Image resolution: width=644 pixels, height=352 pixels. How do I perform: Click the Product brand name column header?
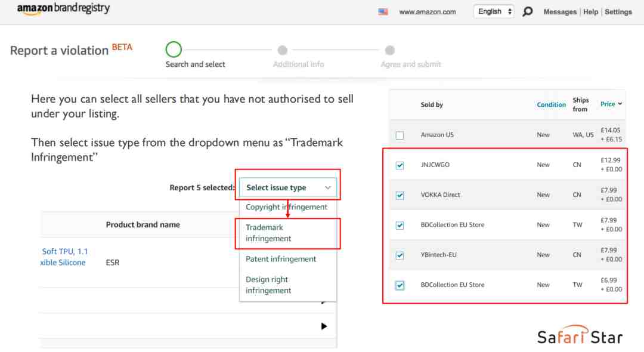tap(143, 225)
